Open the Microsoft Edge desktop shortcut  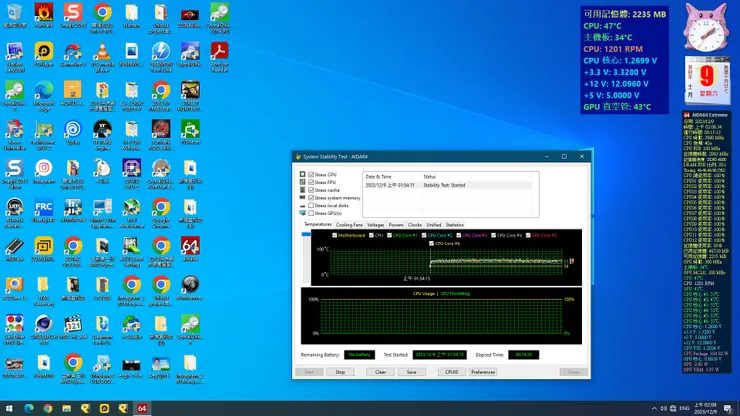tap(44, 91)
